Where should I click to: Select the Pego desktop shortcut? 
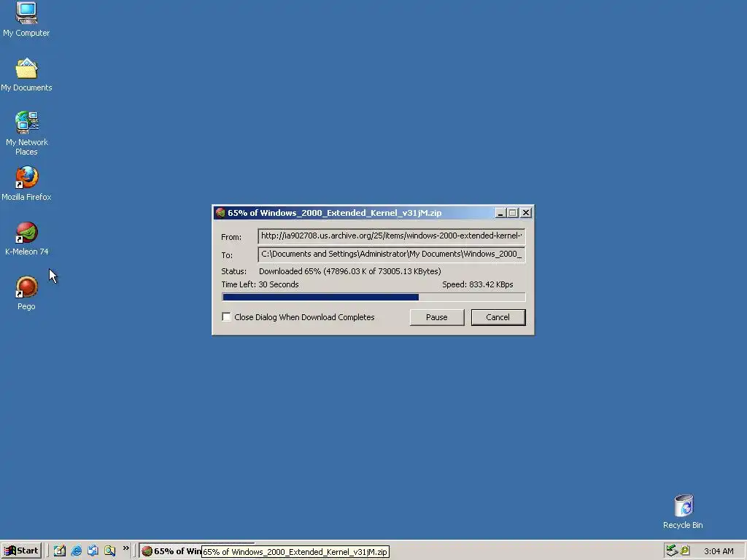click(26, 293)
